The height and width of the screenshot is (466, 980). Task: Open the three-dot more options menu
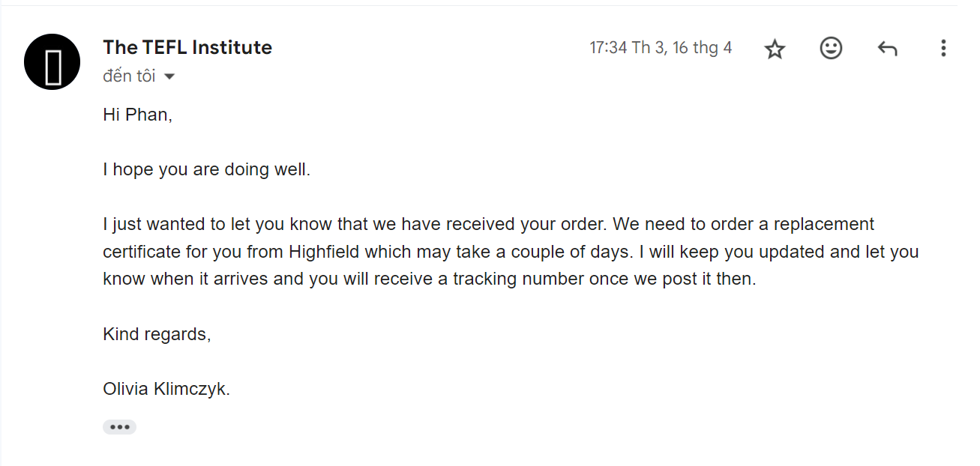pos(943,49)
